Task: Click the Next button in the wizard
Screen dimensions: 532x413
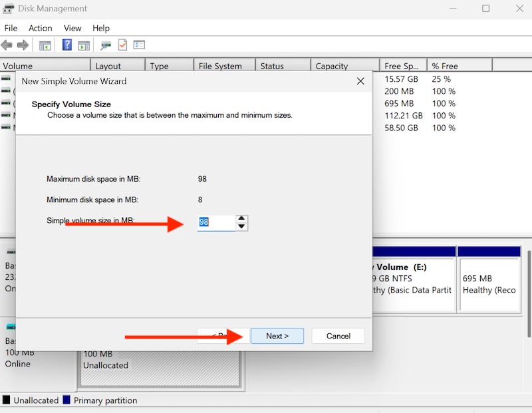Action: click(277, 336)
